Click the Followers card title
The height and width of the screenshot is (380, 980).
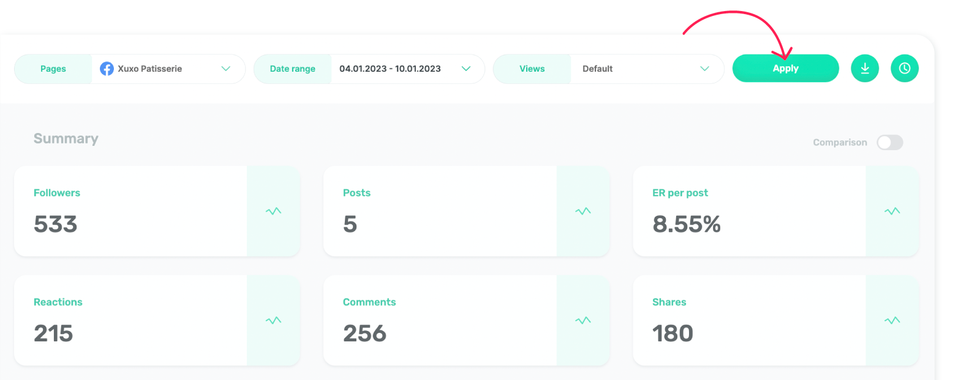[x=57, y=192]
